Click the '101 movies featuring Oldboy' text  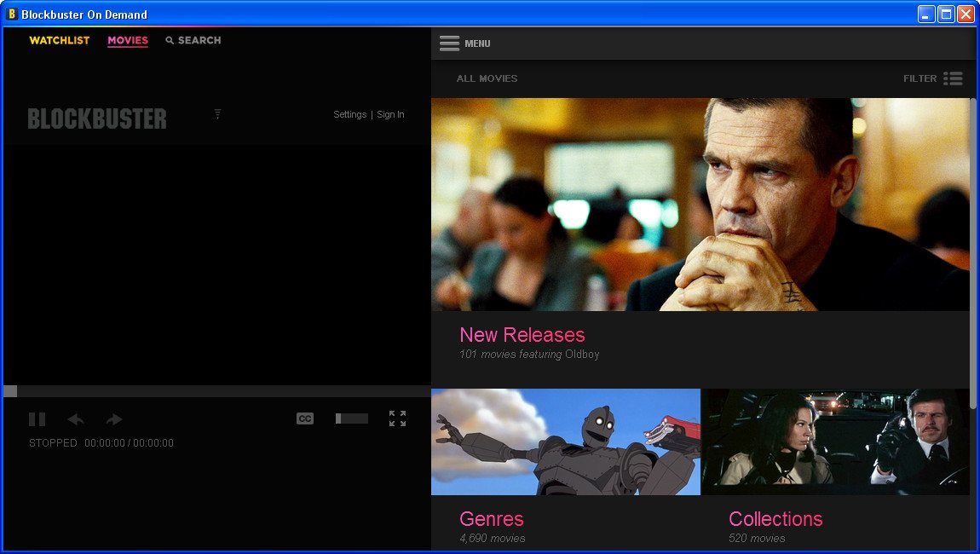(529, 354)
